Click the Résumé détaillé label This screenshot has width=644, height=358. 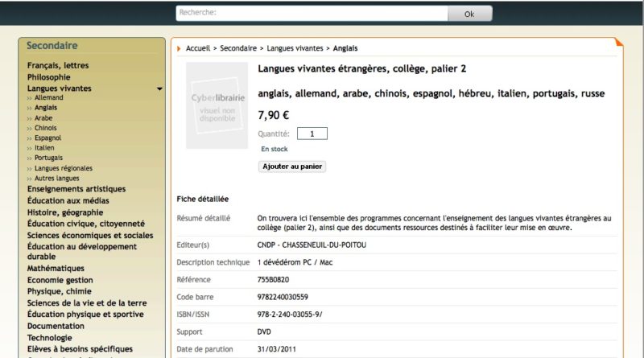204,218
